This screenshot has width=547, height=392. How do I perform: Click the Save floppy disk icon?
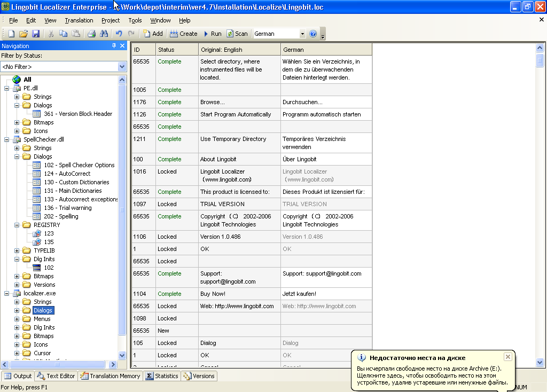point(36,34)
